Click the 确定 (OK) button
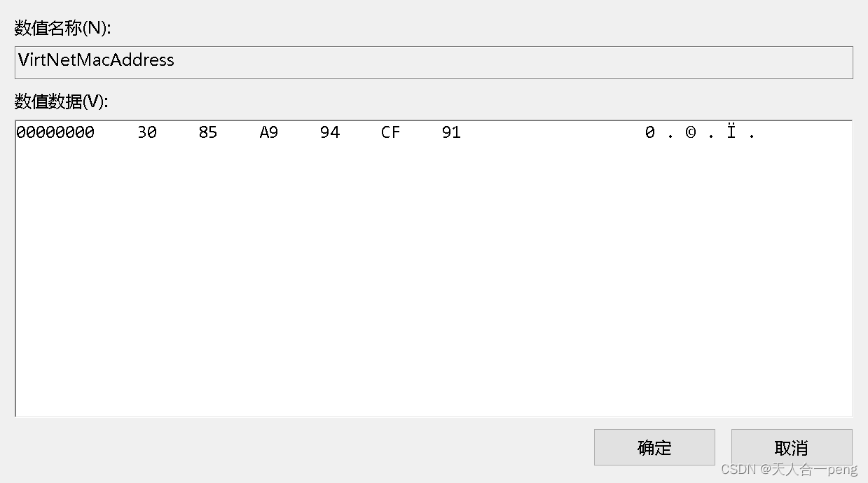Viewport: 868px width, 483px height. pos(654,447)
